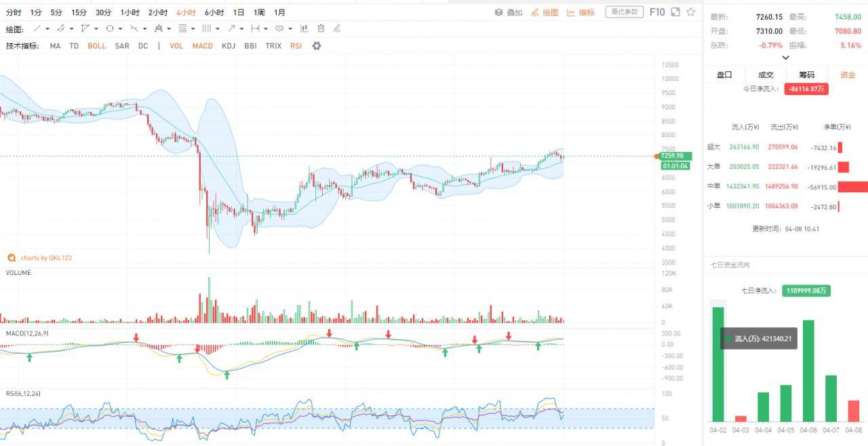Open dropdown arrow beside the arrow tool
Screen dimensions: 868x446
click(x=242, y=29)
